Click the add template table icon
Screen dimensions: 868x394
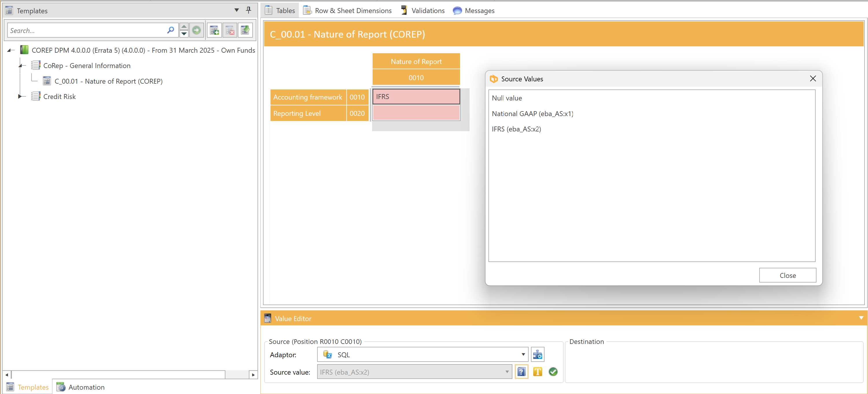pyautogui.click(x=214, y=30)
